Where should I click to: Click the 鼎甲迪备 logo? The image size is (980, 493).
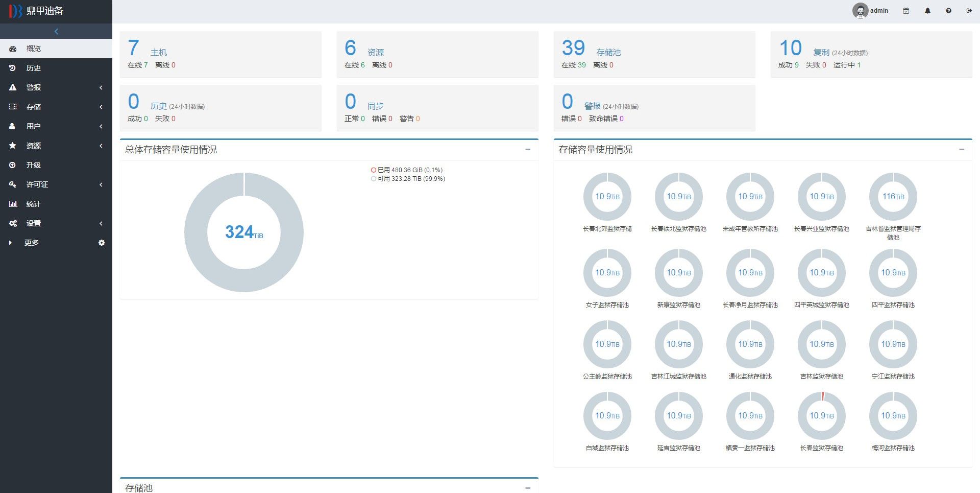click(x=36, y=11)
